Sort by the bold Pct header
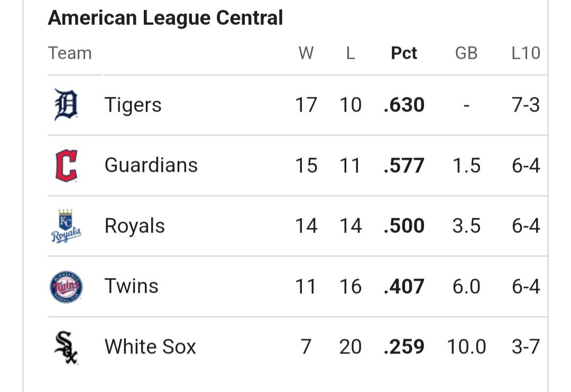571x392 pixels. (403, 53)
